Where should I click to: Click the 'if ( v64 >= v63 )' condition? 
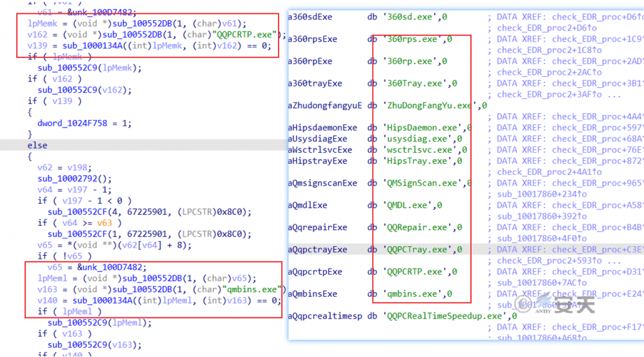tap(80, 223)
